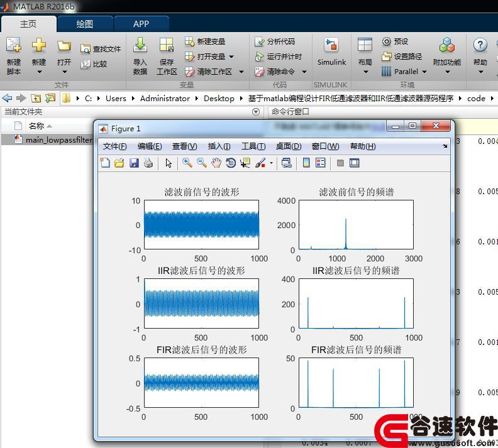Viewport: 498px width, 448px height.
Task: Click the Link Plot icon
Action: pyautogui.click(x=286, y=163)
